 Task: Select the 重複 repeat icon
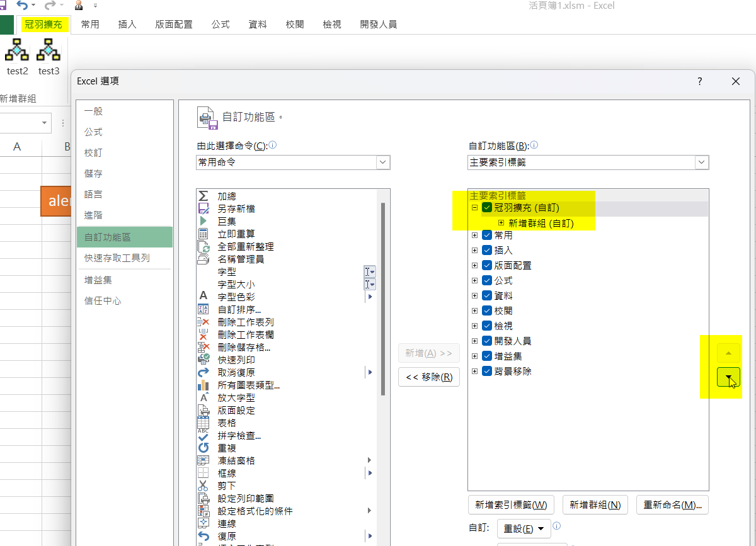pyautogui.click(x=203, y=448)
